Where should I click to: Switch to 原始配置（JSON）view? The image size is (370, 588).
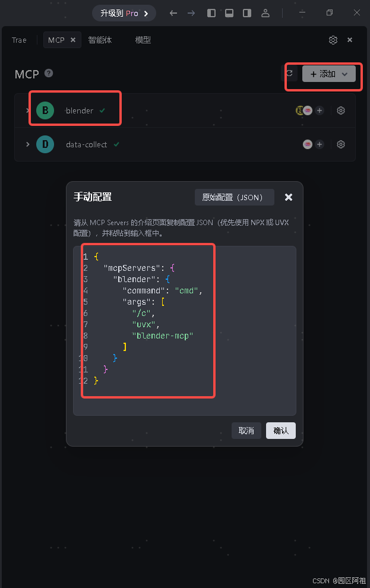tap(234, 197)
